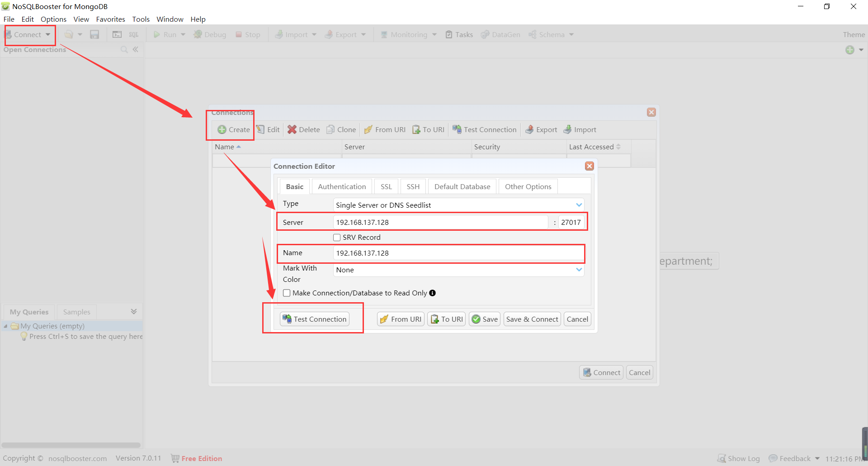
Task: Open Monitoring from the toolbar
Action: 404,34
